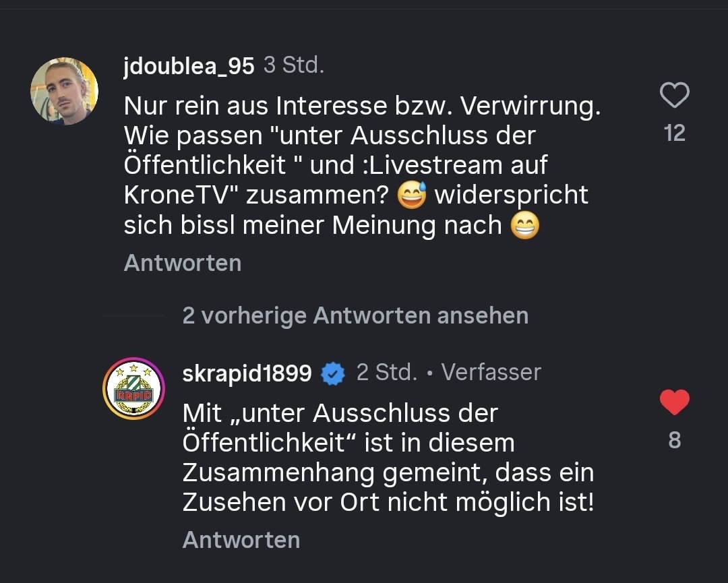The width and height of the screenshot is (728, 583).
Task: Click "Antworten" under the jdoublea_95 comment
Action: point(182,263)
